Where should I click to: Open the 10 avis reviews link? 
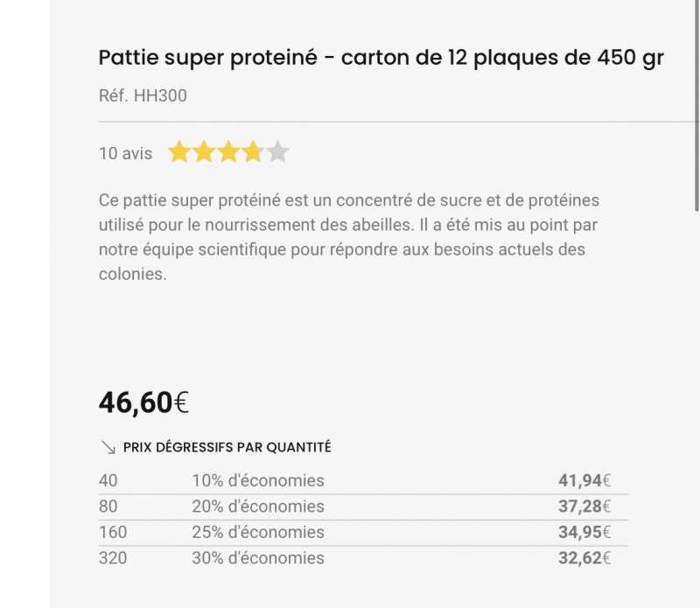pos(125,154)
